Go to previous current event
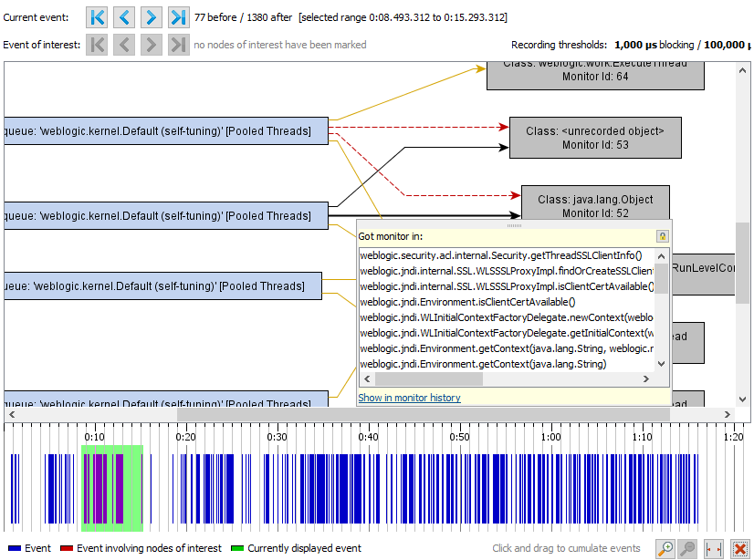This screenshot has height=560, width=754. [124, 17]
